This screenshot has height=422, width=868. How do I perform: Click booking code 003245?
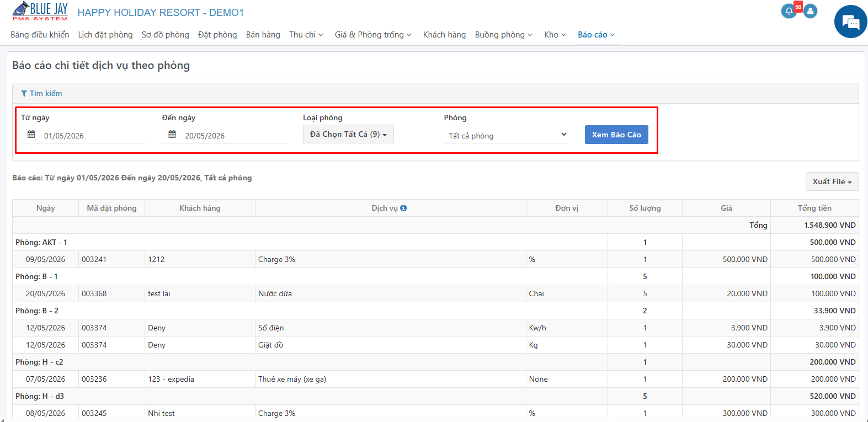[94, 413]
